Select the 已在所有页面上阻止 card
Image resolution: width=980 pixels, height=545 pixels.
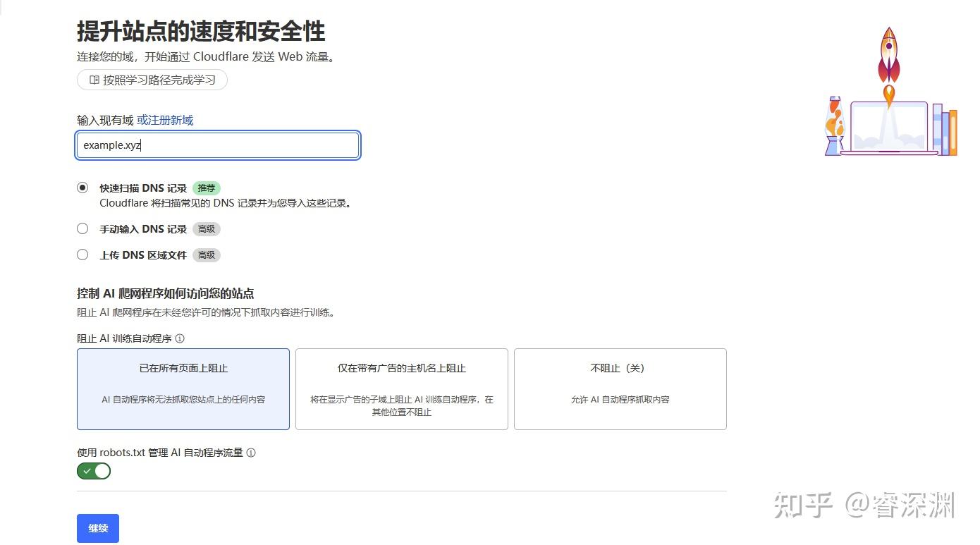[x=183, y=388]
